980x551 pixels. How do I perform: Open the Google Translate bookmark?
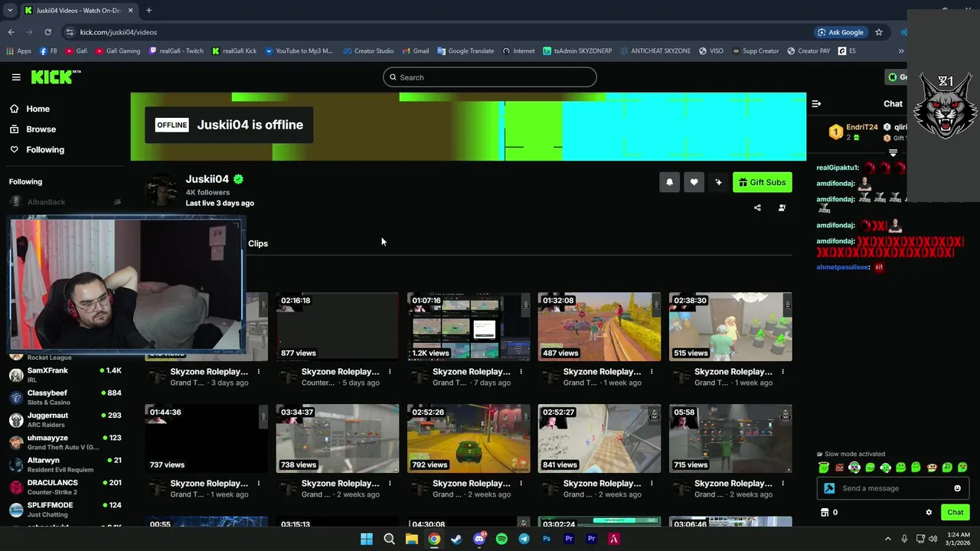point(465,51)
